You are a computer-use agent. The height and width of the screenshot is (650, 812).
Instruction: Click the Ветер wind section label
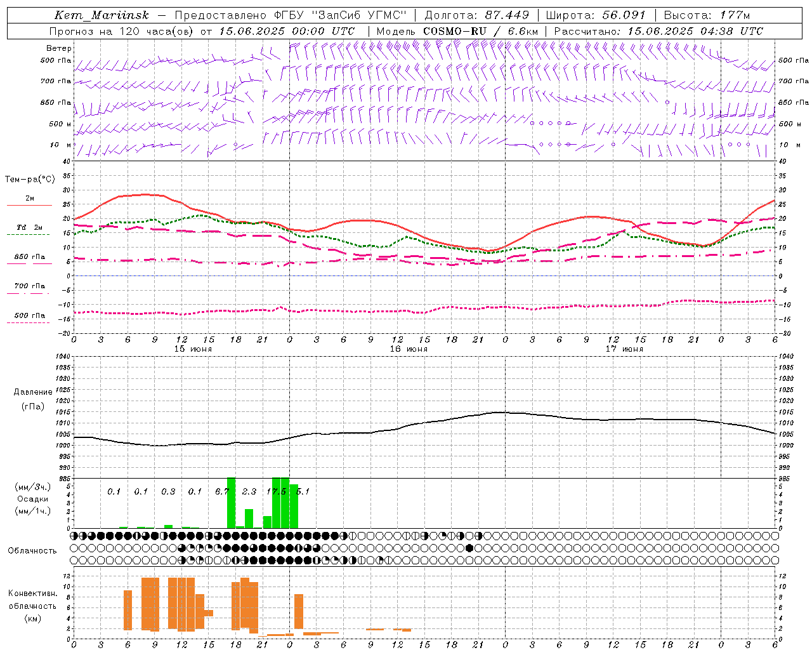point(59,48)
